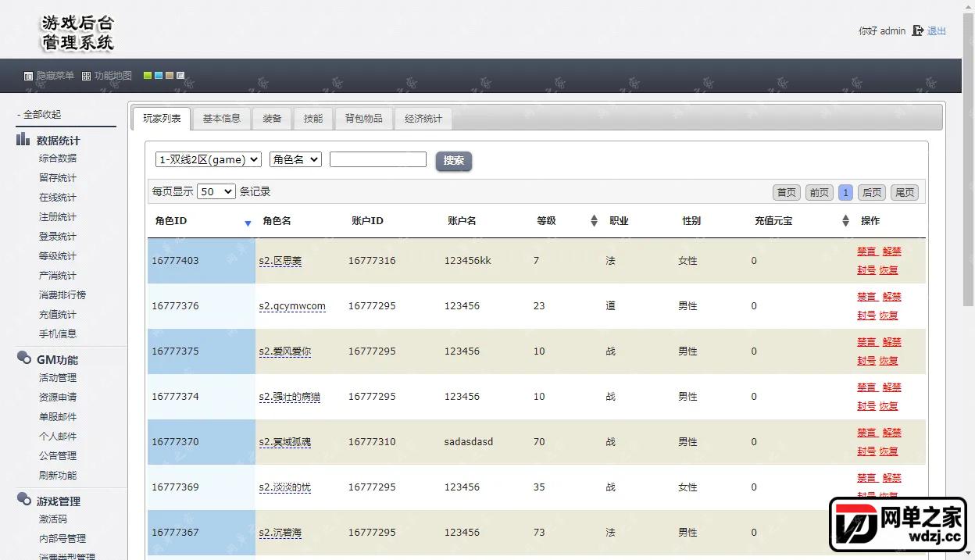Click the 隐藏菜单 hide-menu icon

(x=28, y=77)
